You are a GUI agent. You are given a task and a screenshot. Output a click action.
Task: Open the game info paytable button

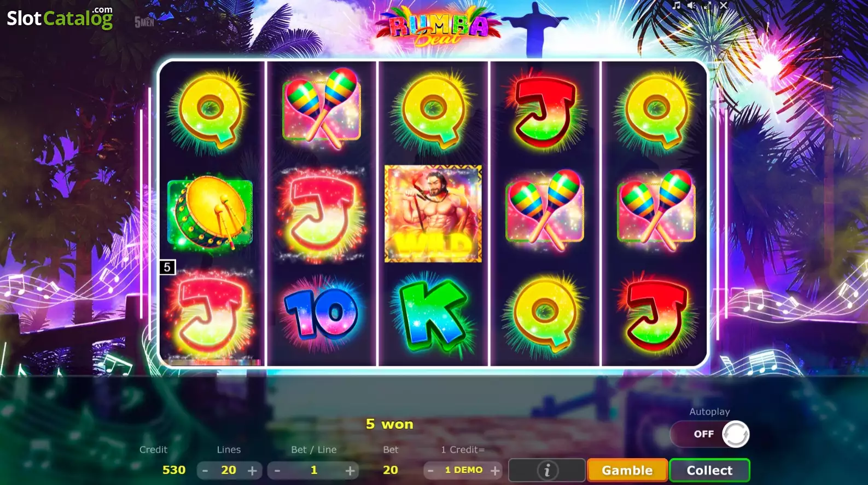tap(547, 470)
